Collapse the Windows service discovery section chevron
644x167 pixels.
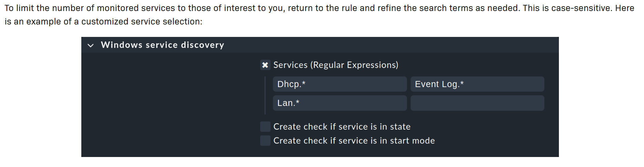(x=91, y=45)
